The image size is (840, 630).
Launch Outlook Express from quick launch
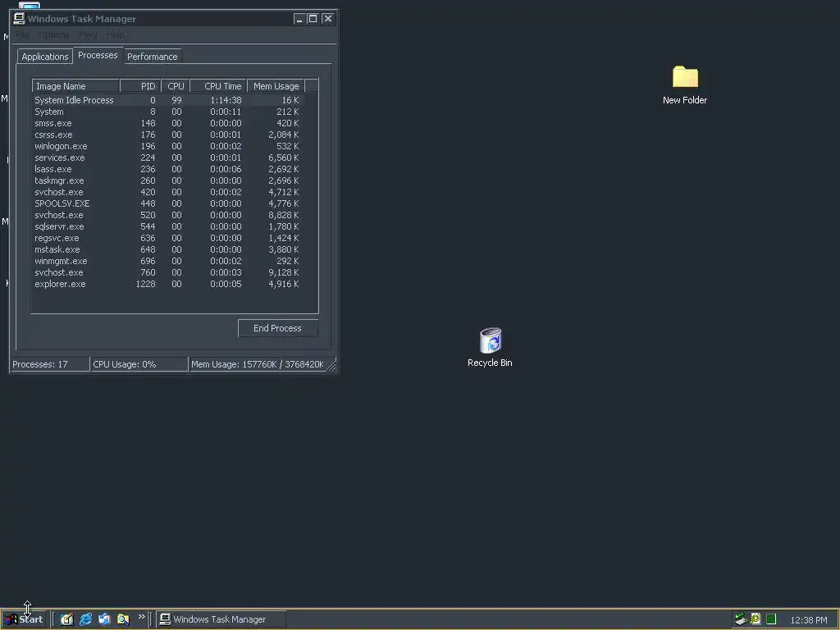(104, 619)
